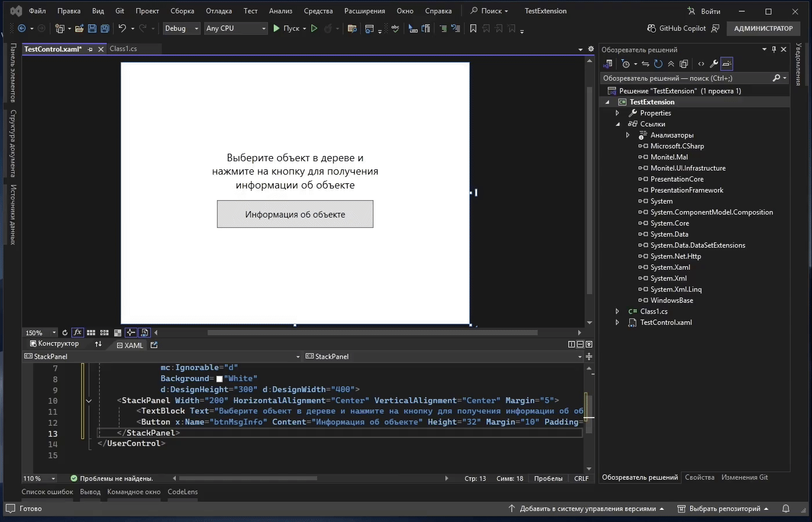Open the Find in Files folder-search icon
The height and width of the screenshot is (522, 812).
[x=351, y=28]
